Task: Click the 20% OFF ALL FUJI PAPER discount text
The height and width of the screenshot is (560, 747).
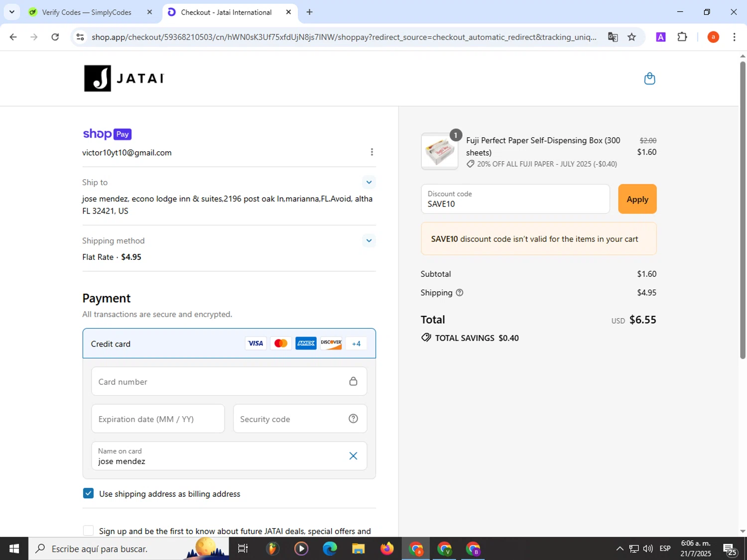Action: (547, 164)
